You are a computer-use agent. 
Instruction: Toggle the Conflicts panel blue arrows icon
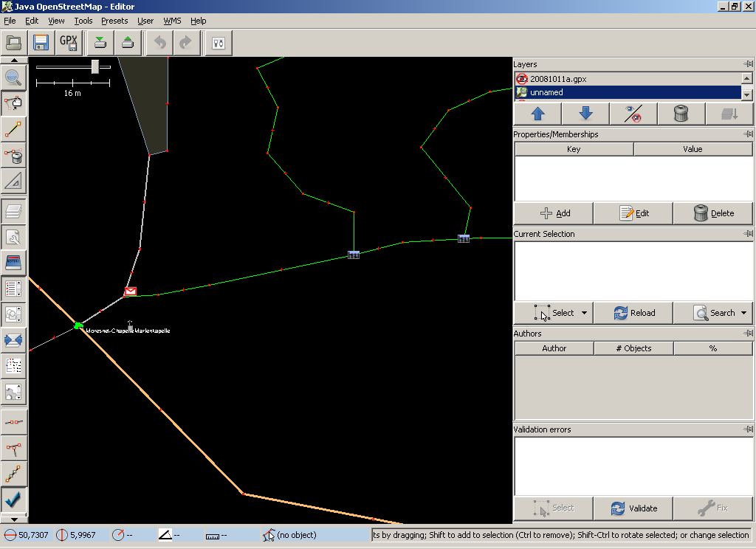pos(13,341)
